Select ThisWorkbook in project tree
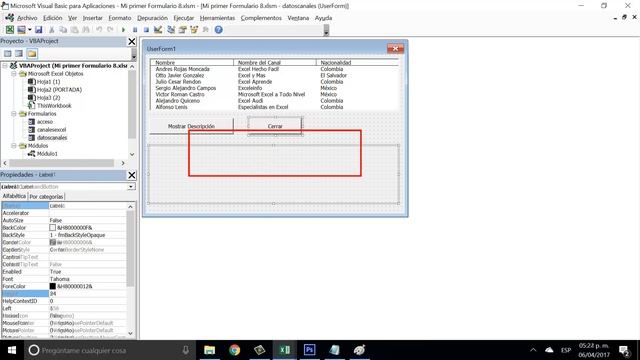The height and width of the screenshot is (360, 640). pos(54,105)
